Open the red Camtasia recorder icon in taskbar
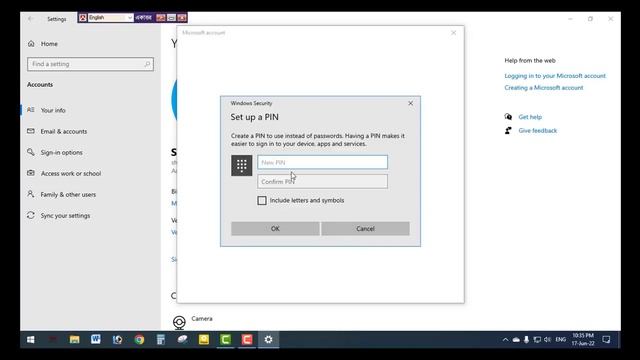 pos(247,340)
